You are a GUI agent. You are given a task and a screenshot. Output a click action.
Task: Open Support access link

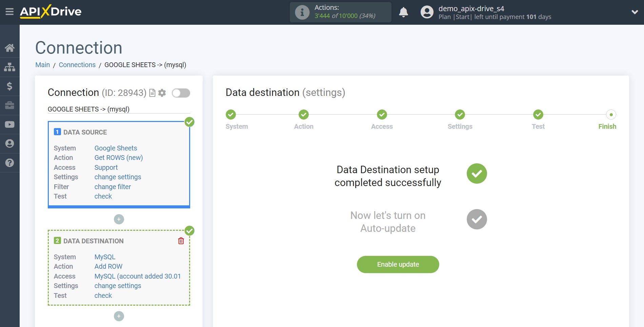(106, 167)
